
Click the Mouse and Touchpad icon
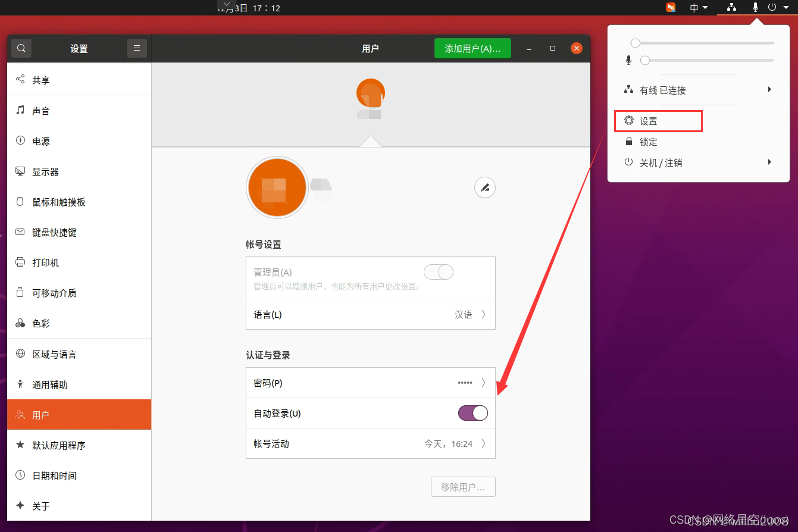point(20,202)
